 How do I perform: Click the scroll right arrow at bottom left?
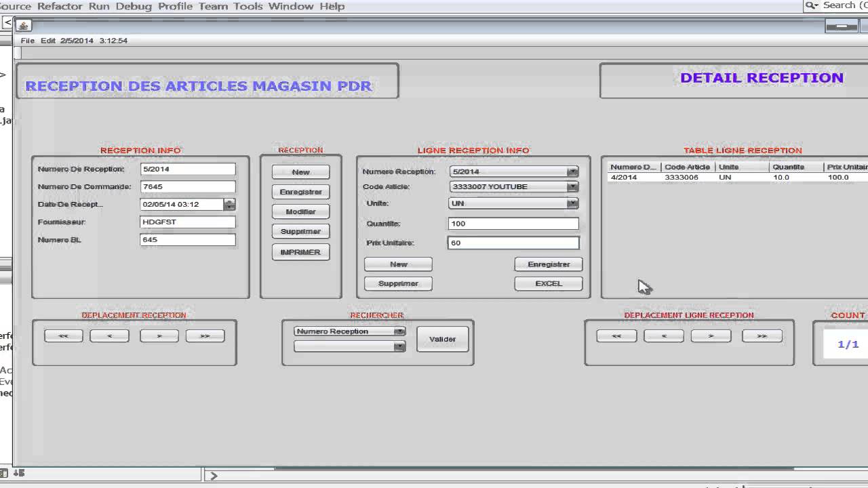tap(213, 476)
